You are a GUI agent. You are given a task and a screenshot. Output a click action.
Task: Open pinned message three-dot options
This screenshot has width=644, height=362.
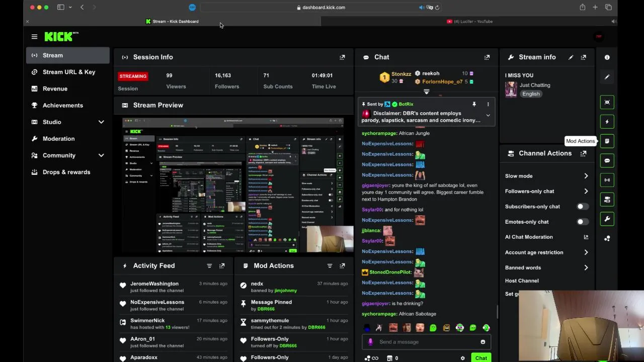coord(488,104)
